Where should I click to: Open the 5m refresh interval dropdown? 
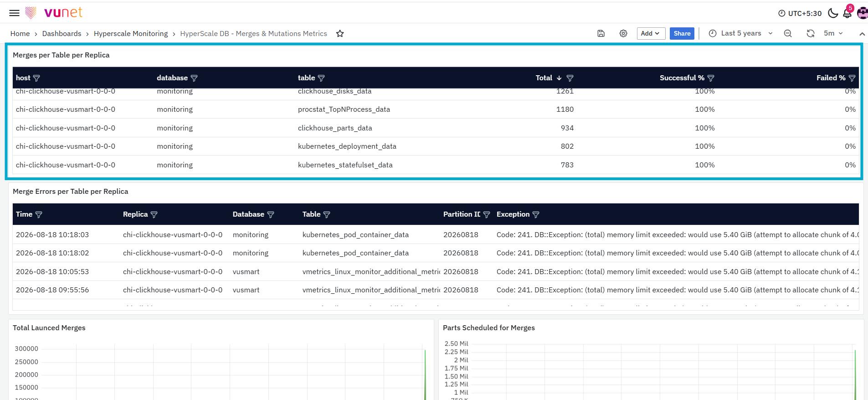click(x=833, y=33)
